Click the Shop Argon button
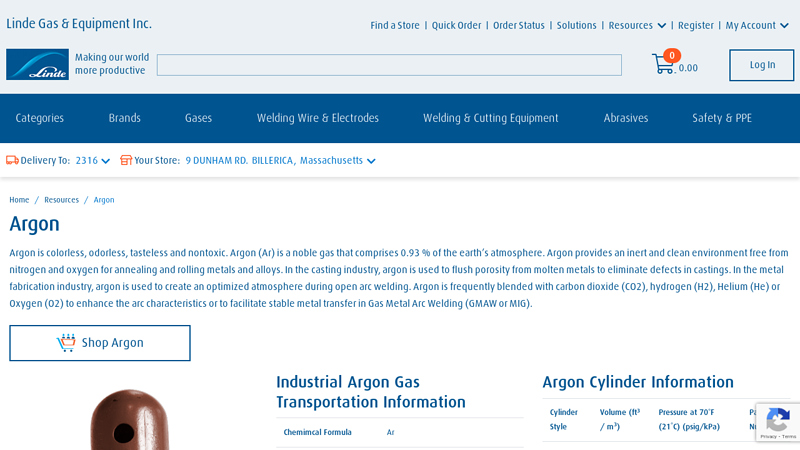Screen dimensions: 800x450 pyautogui.click(x=100, y=343)
